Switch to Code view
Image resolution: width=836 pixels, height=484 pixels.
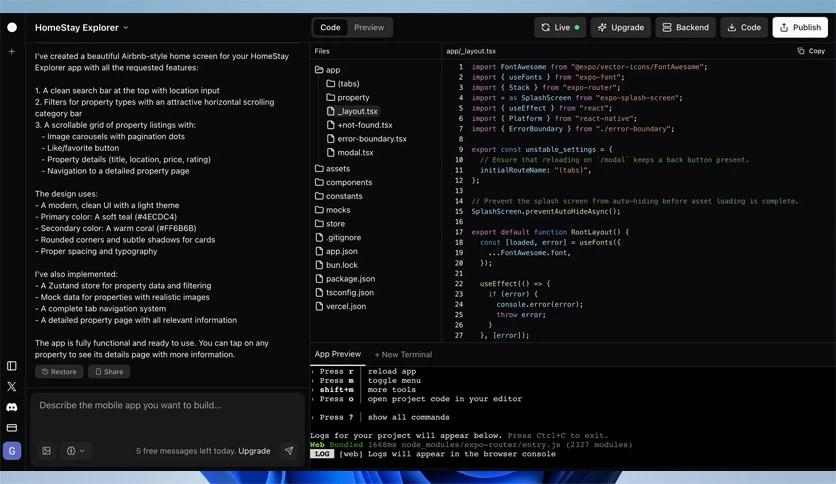330,28
